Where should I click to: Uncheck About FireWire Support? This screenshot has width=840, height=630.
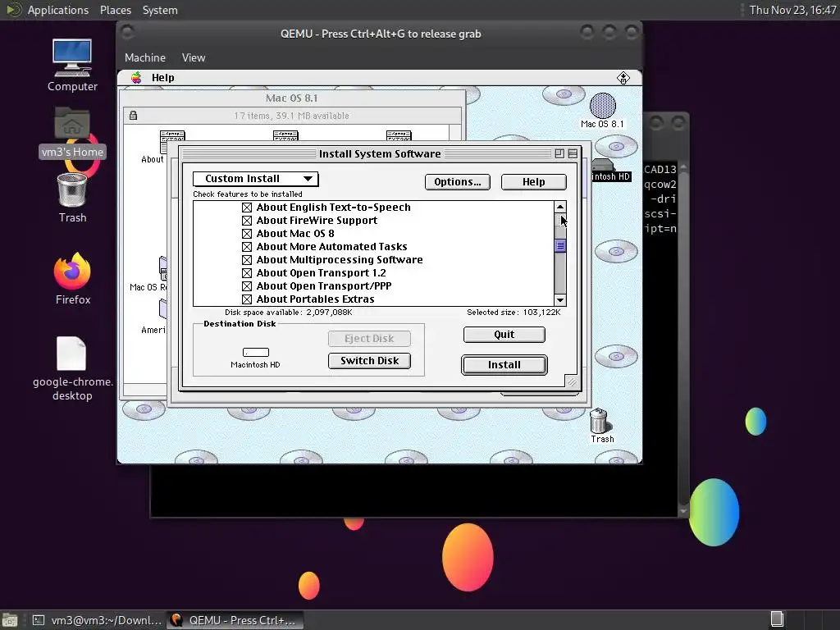coord(246,220)
